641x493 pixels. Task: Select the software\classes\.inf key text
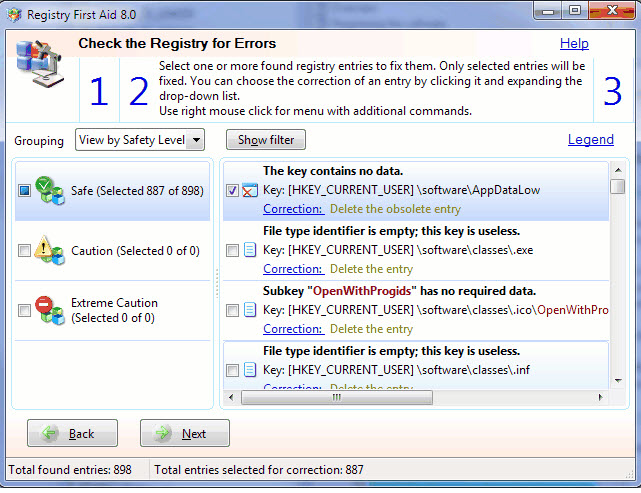[396, 370]
